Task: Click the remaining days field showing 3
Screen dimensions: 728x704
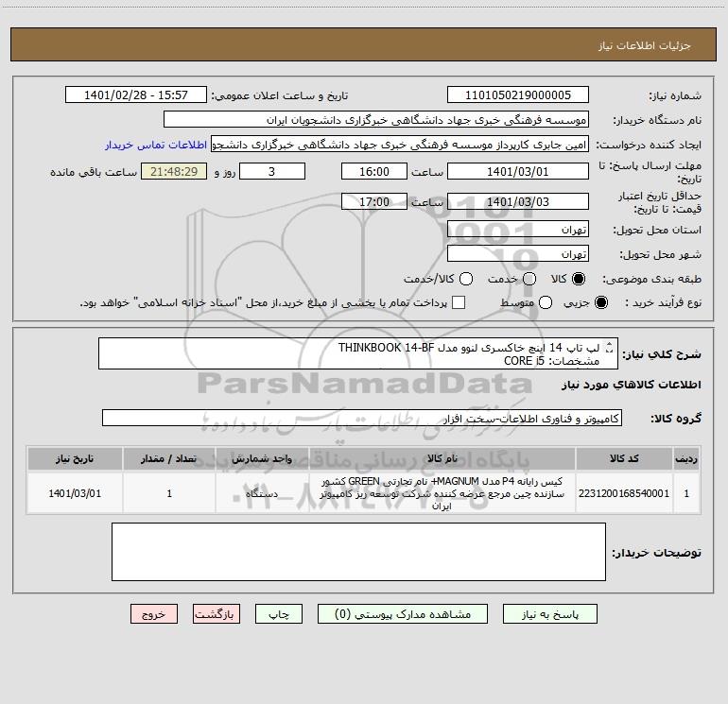Action: 272,171
